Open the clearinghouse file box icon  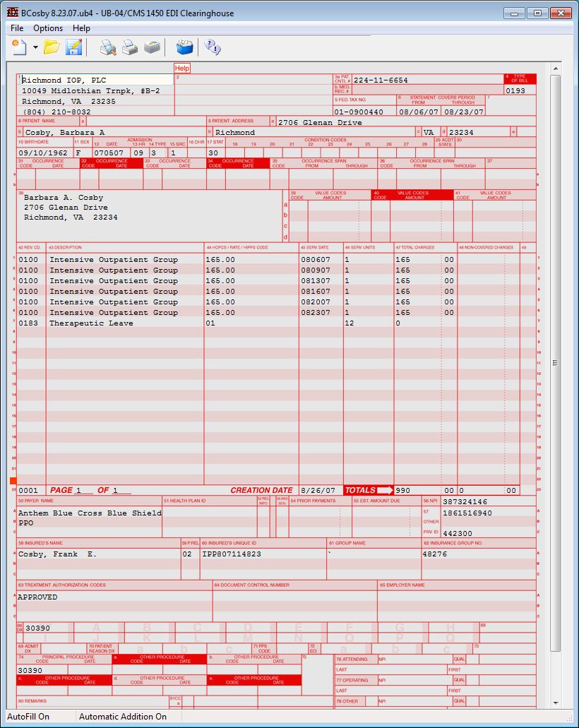click(185, 47)
